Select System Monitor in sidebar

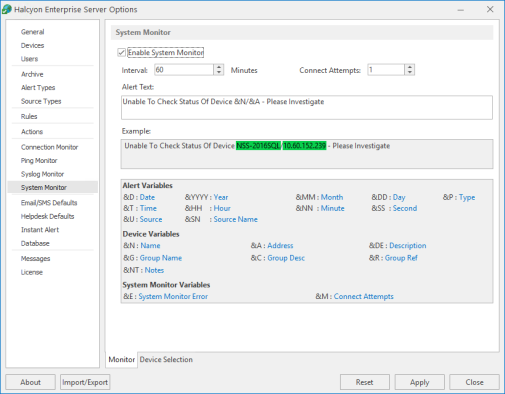click(x=53, y=188)
